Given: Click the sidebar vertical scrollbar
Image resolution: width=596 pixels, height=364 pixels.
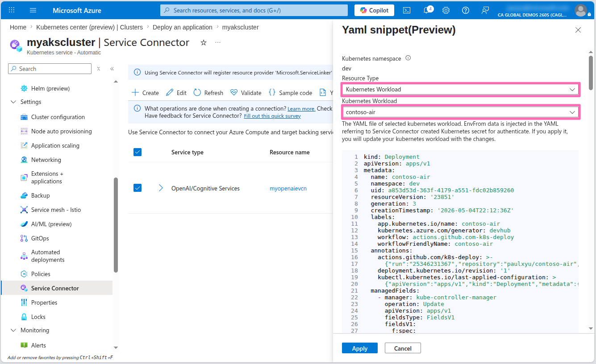Looking at the screenshot, I should (116, 225).
